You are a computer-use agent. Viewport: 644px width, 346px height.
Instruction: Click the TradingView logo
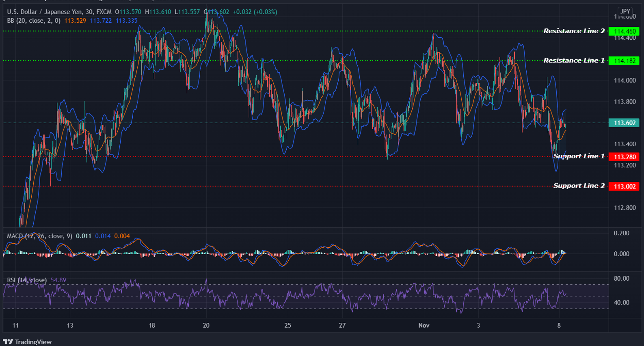(27, 342)
